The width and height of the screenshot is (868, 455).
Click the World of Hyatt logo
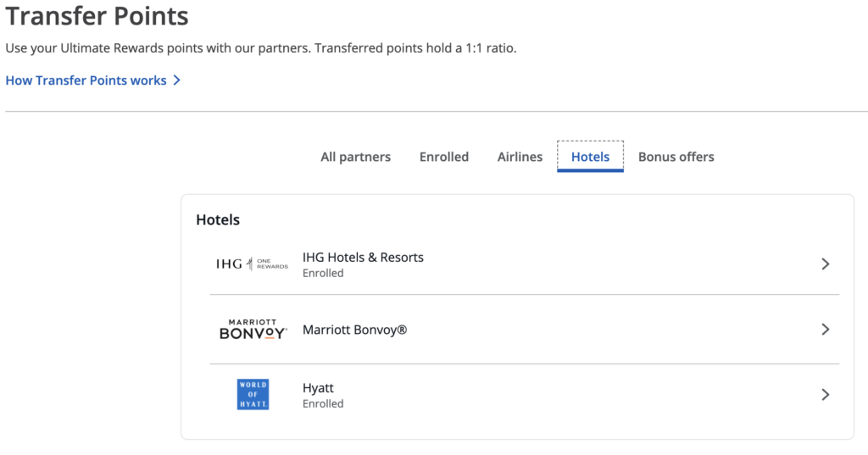253,395
